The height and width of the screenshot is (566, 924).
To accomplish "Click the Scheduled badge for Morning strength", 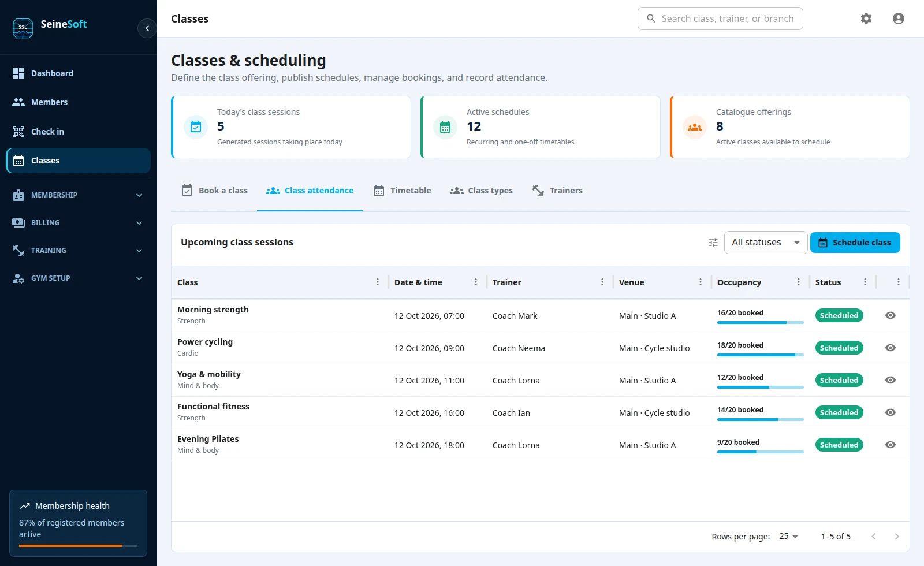I will [839, 315].
